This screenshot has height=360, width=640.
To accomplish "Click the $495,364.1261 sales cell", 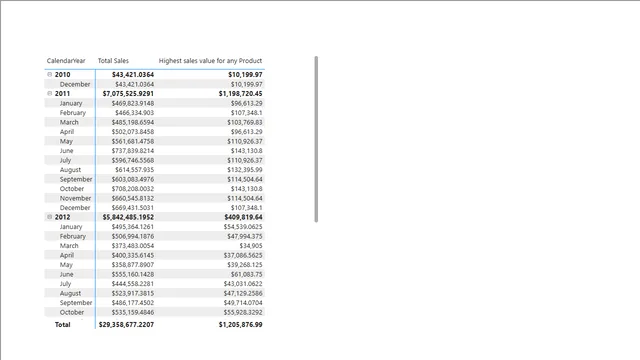I will 133,227.
